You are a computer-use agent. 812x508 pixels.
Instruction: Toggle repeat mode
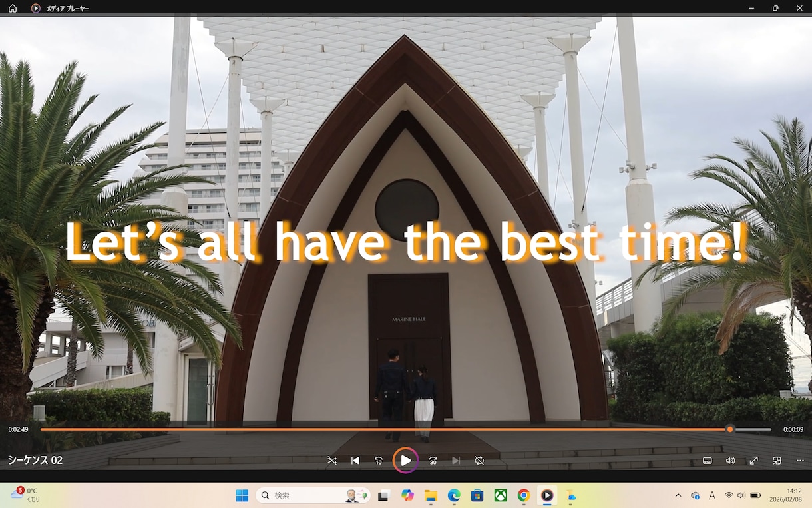coord(479,461)
